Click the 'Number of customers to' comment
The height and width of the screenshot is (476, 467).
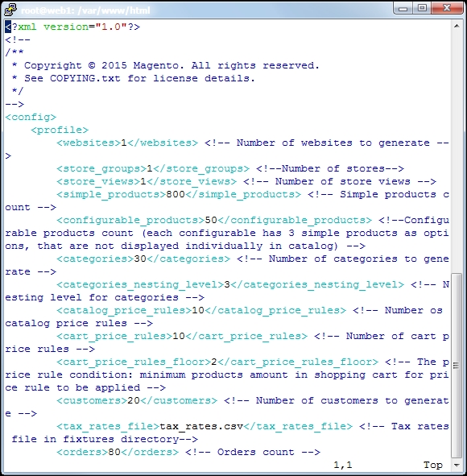327,401
